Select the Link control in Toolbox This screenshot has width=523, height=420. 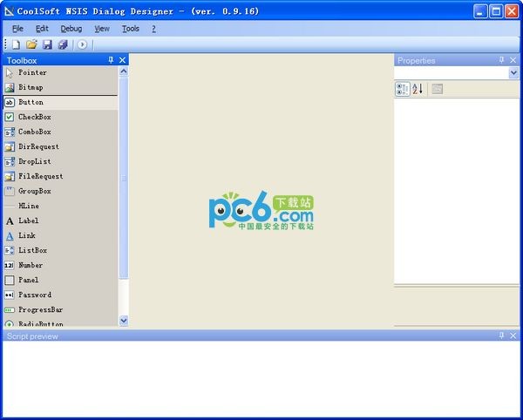(60, 235)
